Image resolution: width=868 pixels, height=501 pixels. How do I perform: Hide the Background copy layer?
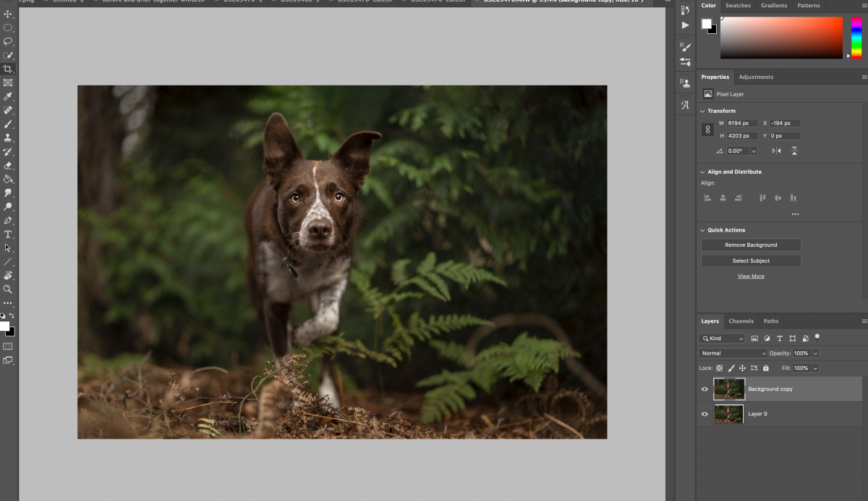coord(703,389)
